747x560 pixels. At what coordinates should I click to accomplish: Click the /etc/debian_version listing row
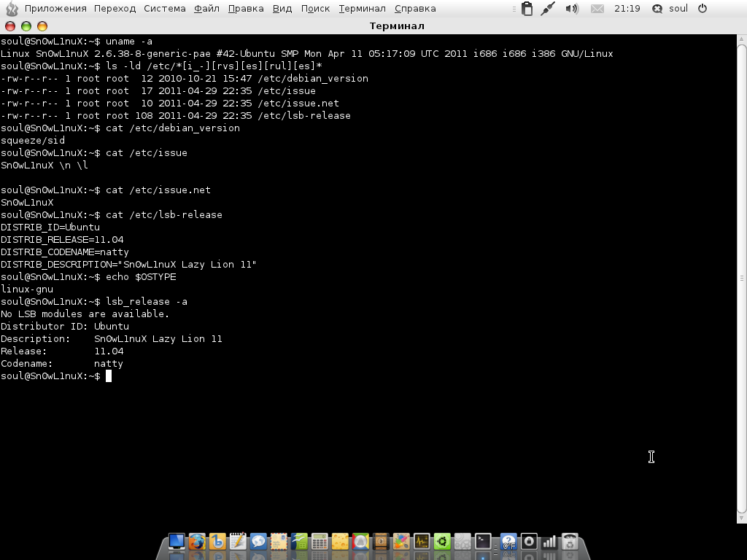[x=185, y=79]
